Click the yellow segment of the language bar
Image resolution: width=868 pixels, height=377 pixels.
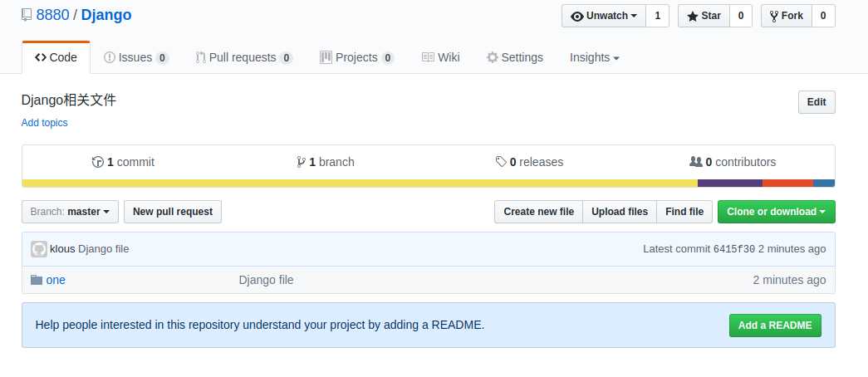tap(360, 184)
